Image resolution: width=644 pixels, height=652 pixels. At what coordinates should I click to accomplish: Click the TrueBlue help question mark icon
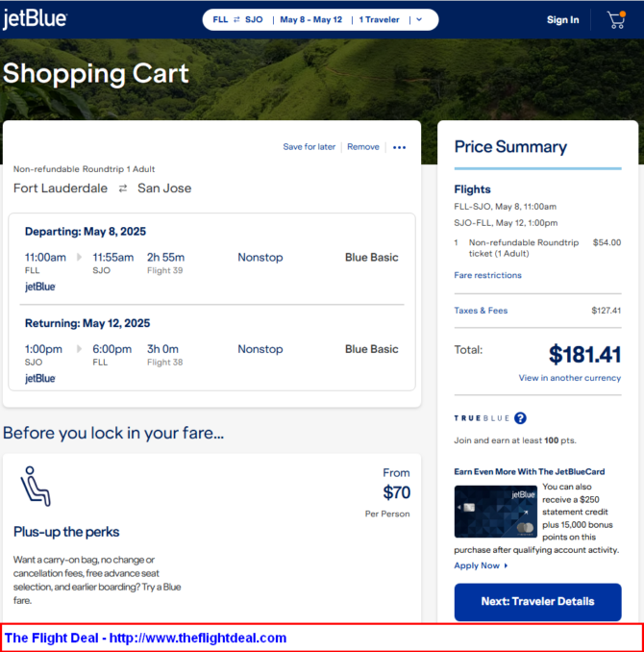click(520, 418)
